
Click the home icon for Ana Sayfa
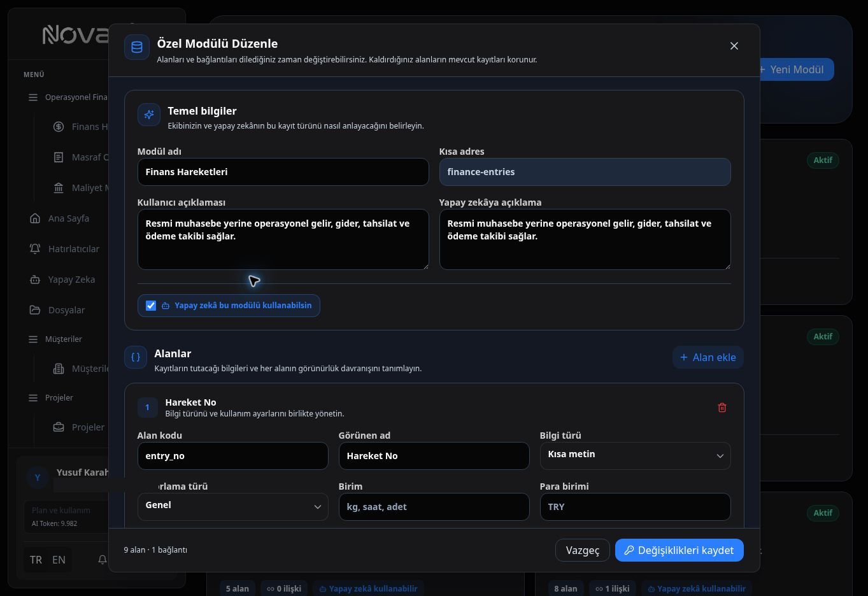click(x=35, y=218)
